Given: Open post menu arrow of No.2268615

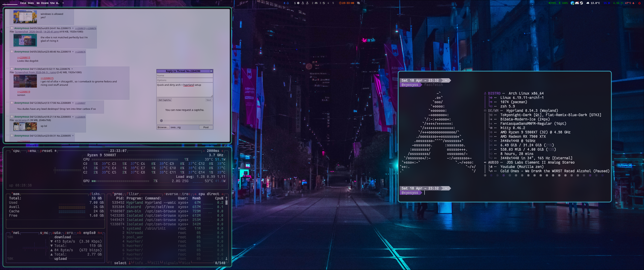Looking at the screenshot, I should tap(73, 28).
